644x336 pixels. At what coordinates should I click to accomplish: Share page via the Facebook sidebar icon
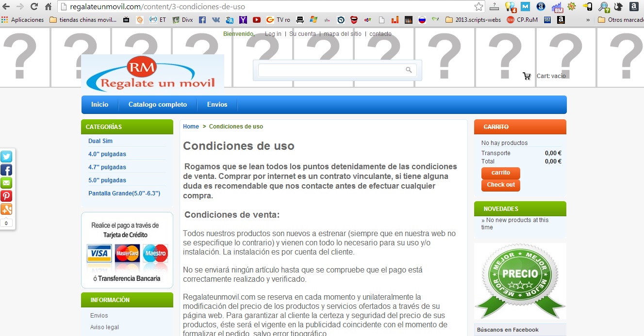6,170
